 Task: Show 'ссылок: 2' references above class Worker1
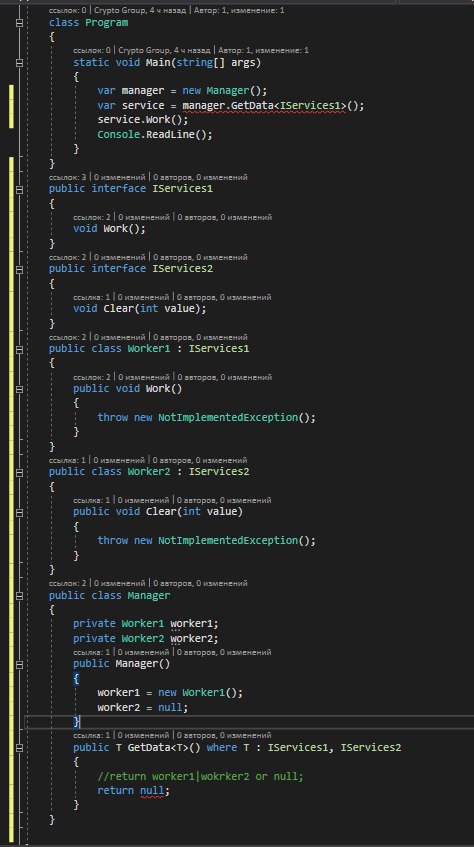[67, 337]
